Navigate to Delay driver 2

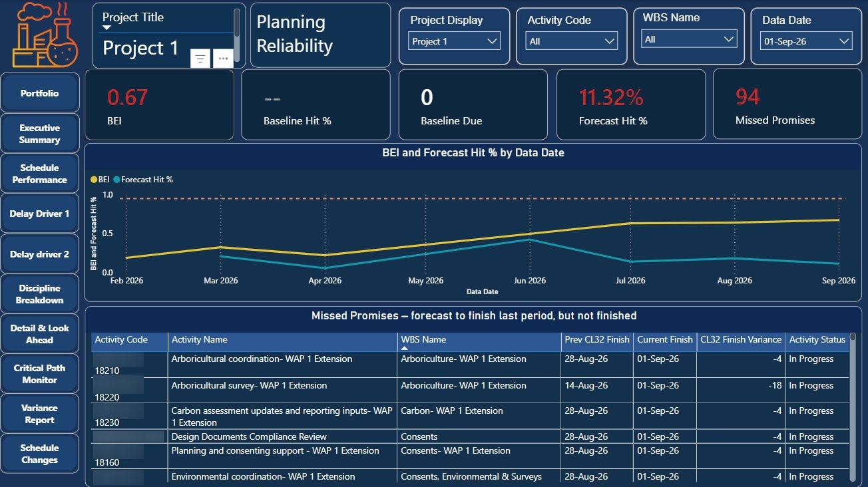tap(40, 254)
